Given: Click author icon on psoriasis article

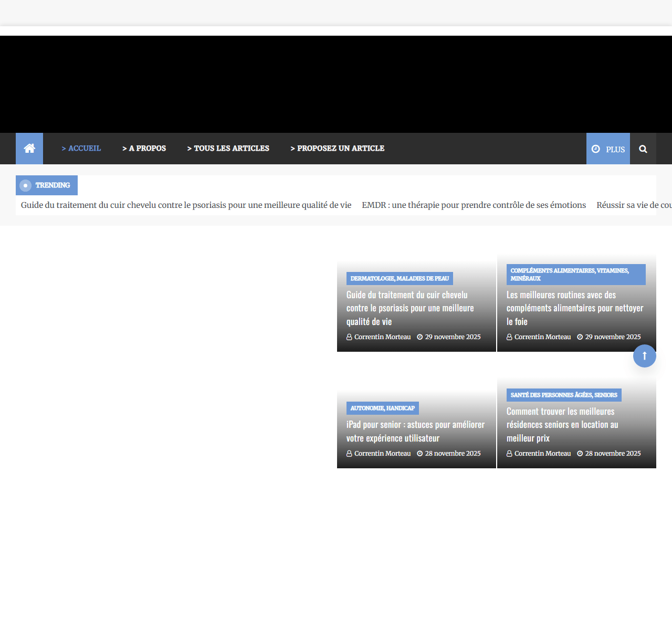Looking at the screenshot, I should (x=349, y=337).
